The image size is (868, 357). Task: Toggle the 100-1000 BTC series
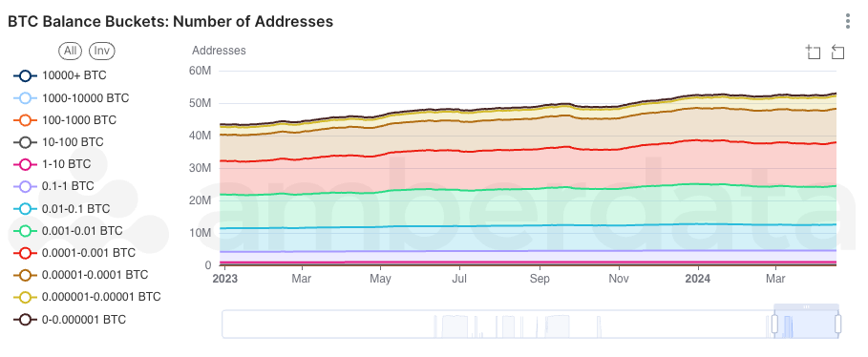tap(65, 120)
